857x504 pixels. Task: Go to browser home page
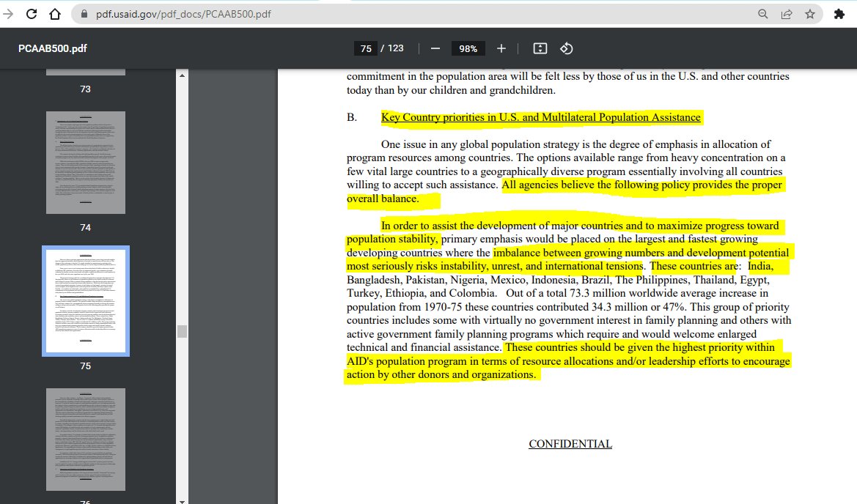coord(55,14)
